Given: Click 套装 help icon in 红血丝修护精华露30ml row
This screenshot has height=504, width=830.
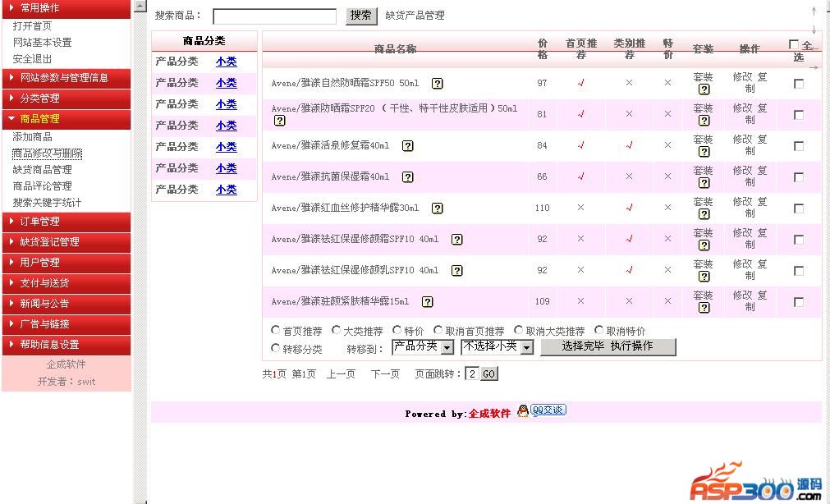Looking at the screenshot, I should [x=704, y=214].
